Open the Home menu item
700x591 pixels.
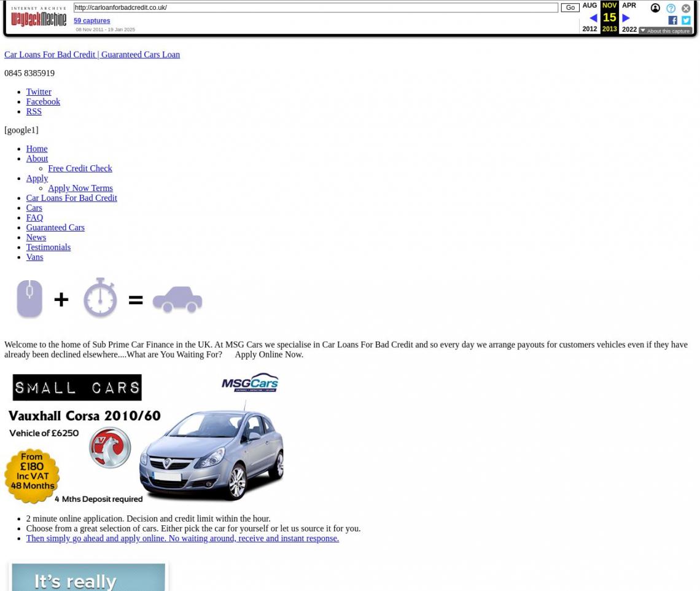37,149
